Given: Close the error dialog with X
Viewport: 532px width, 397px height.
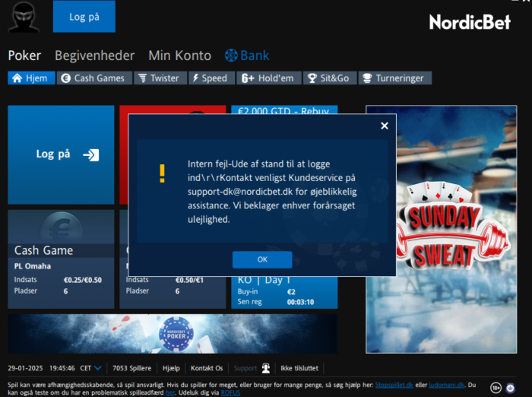Looking at the screenshot, I should click(385, 125).
